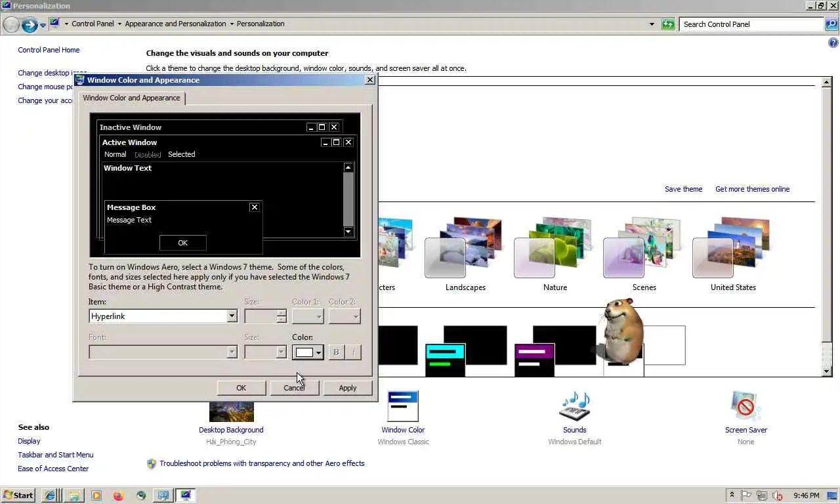Expand the arrow after Appearance and Personalization breadcrumb
Screen dimensions: 840x504
click(x=232, y=24)
